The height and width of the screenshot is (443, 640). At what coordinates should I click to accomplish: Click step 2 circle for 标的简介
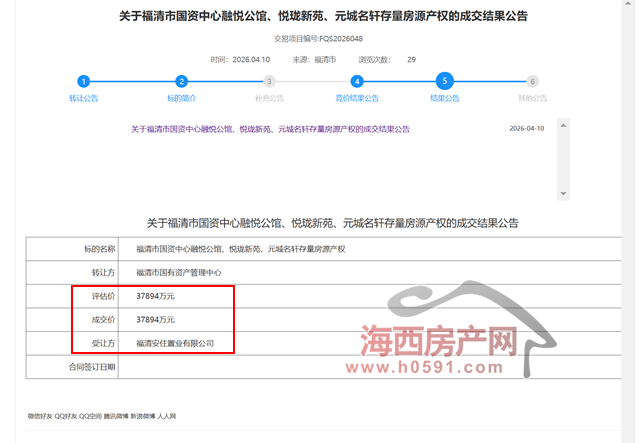(x=181, y=81)
